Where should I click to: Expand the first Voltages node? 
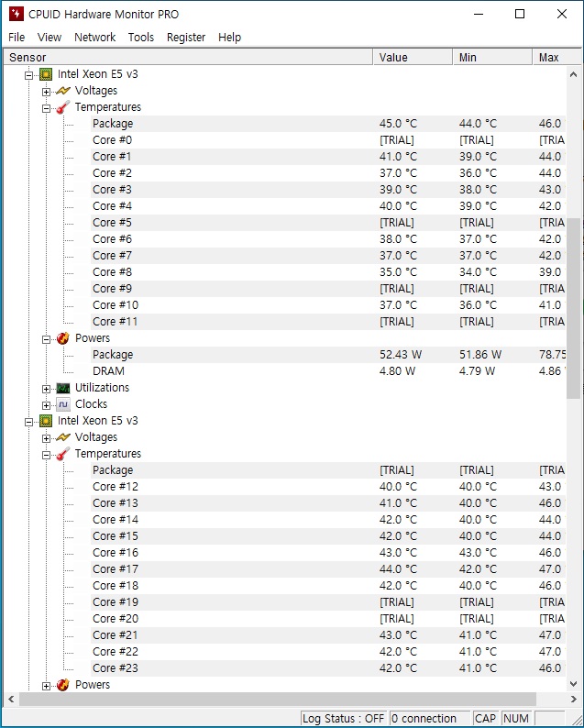(46, 92)
